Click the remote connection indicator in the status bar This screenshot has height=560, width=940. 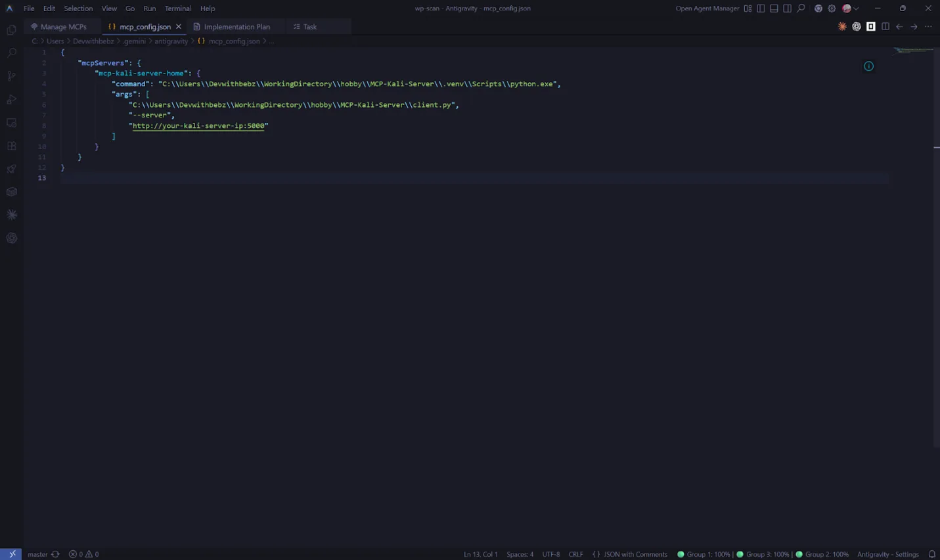tap(11, 553)
